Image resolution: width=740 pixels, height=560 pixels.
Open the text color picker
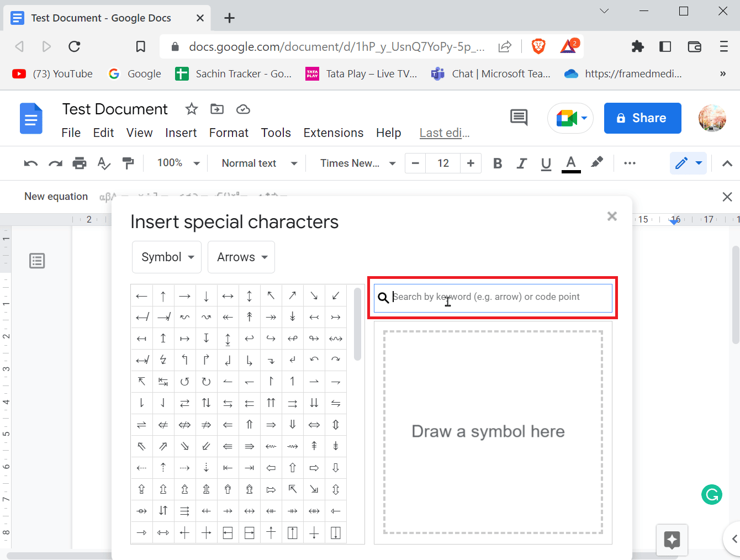[571, 163]
